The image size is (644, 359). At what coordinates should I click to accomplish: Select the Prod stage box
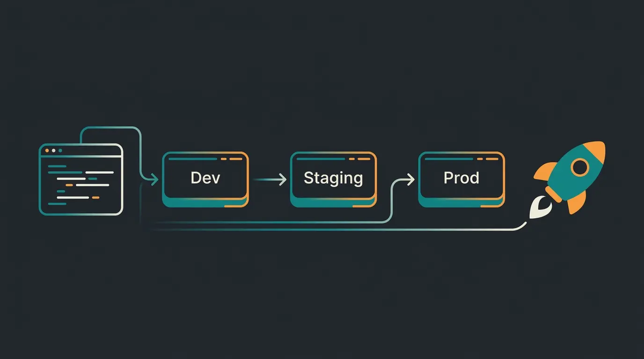pos(461,179)
